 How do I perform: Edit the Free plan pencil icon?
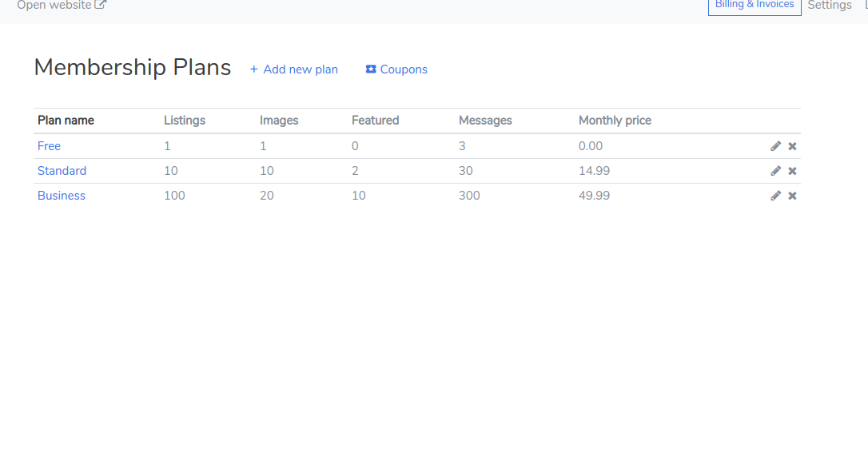pyautogui.click(x=775, y=146)
